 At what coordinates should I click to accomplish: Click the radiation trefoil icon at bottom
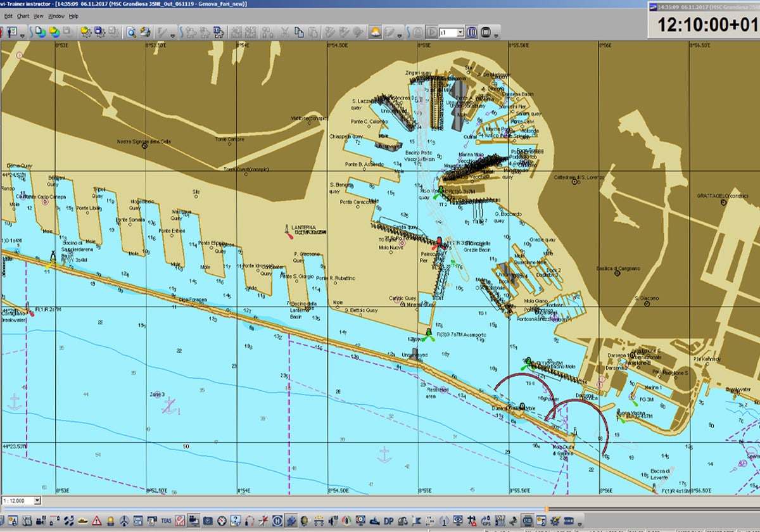(124, 521)
